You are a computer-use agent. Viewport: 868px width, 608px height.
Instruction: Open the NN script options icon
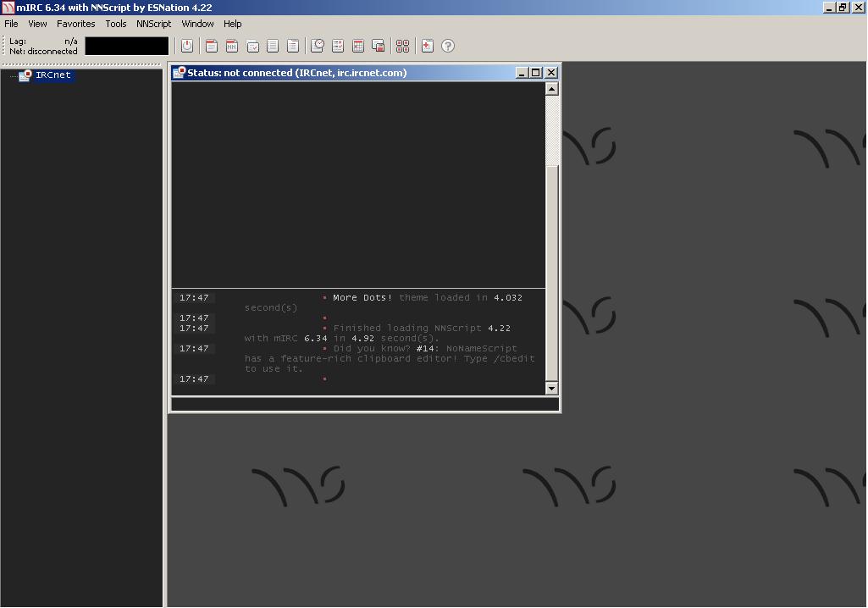click(x=232, y=46)
